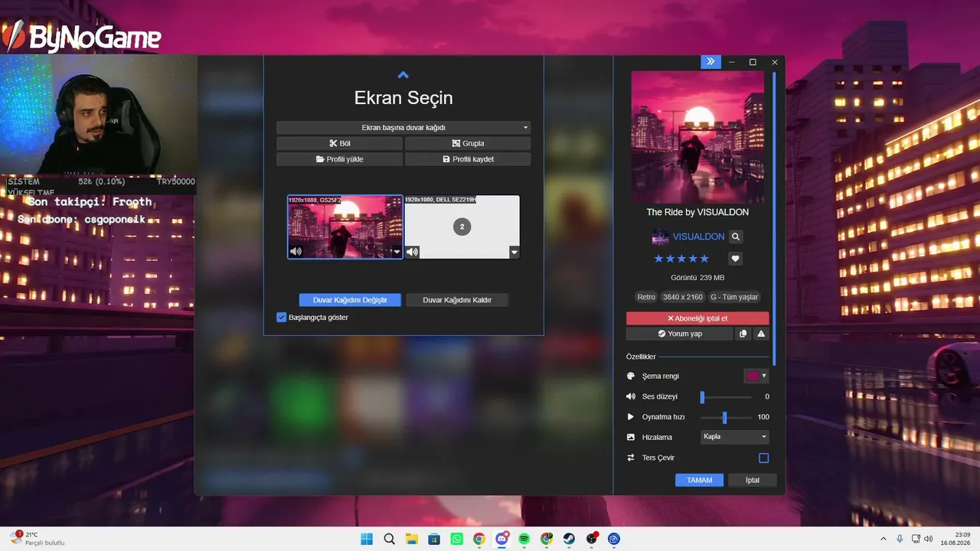Click the 'Profili yükle' button
980x551 pixels.
(x=339, y=159)
